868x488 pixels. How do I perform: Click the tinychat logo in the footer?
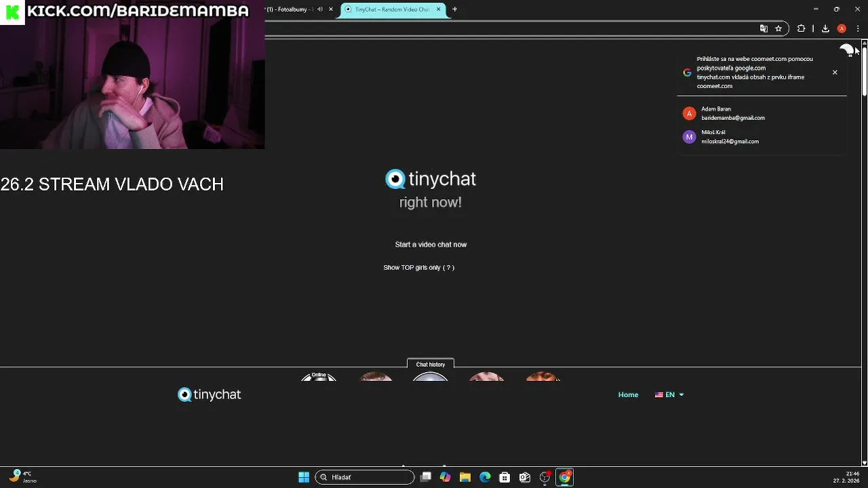(209, 394)
